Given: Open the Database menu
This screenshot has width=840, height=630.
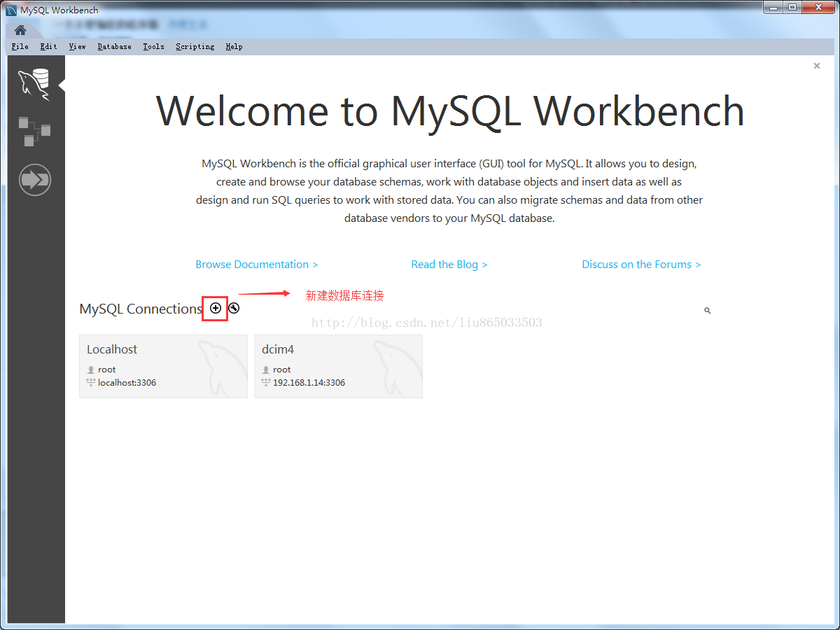Looking at the screenshot, I should (x=114, y=46).
